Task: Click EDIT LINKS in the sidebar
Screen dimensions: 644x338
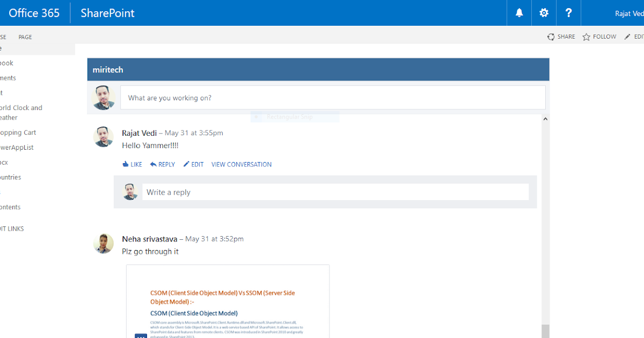Action: 12,228
